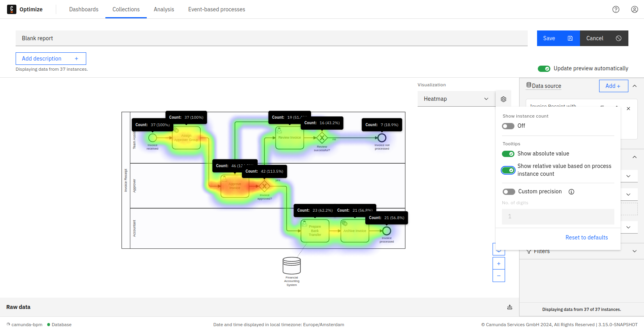This screenshot has height=332, width=644.
Task: Toggle Show instance count switch
Action: (x=508, y=126)
